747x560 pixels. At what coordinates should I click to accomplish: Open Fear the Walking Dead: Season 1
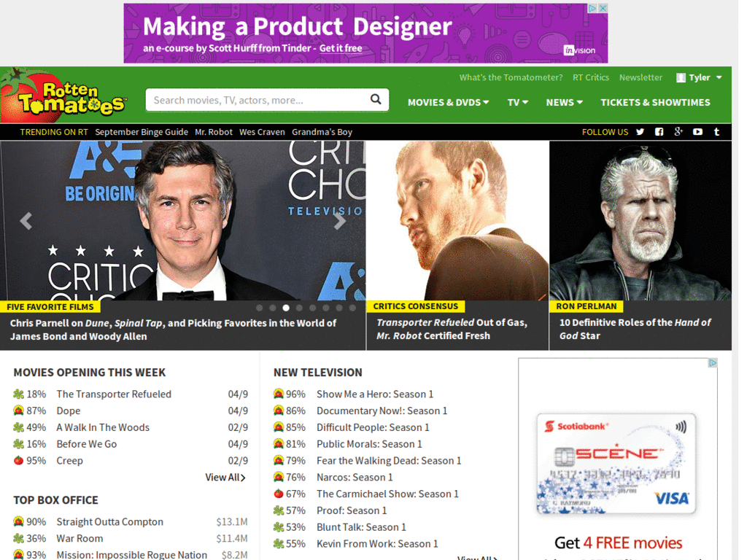389,461
